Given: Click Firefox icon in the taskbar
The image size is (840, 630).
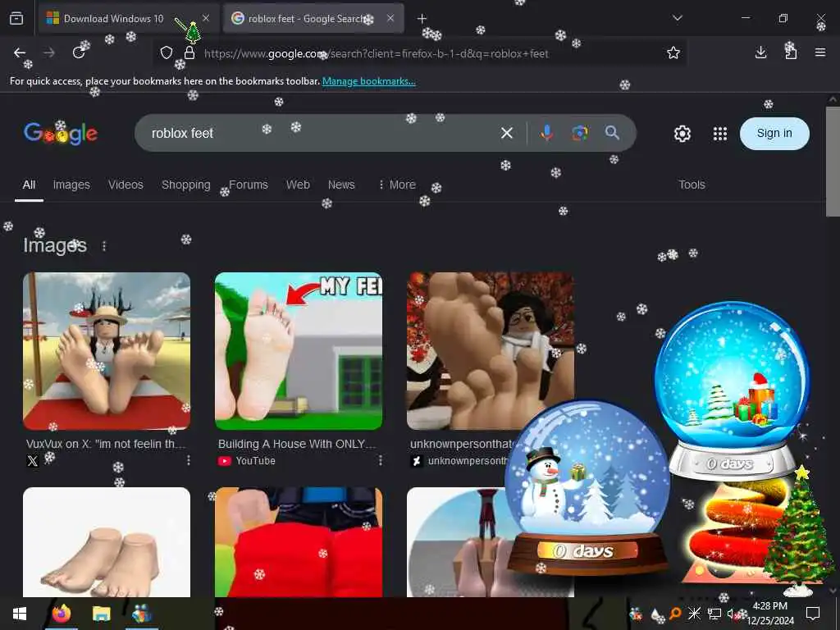Looking at the screenshot, I should tap(61, 614).
